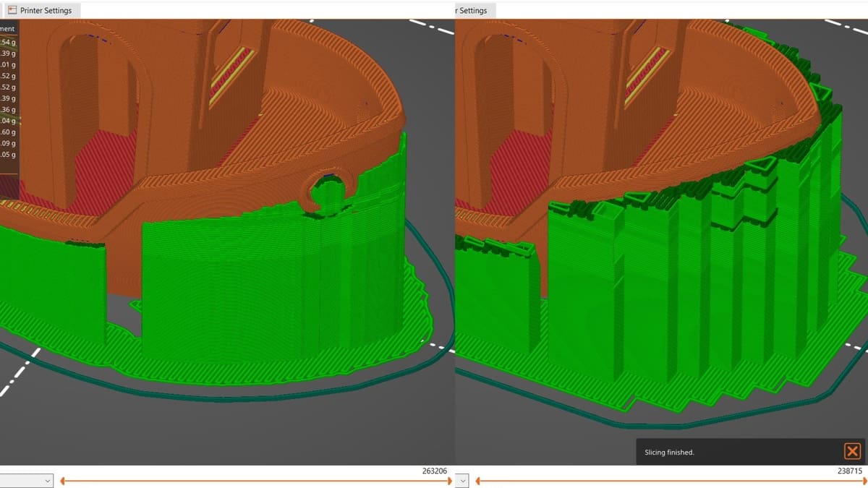The height and width of the screenshot is (488, 868).
Task: Expand the right pane's bottom dropdown chevron
Action: pos(463,480)
